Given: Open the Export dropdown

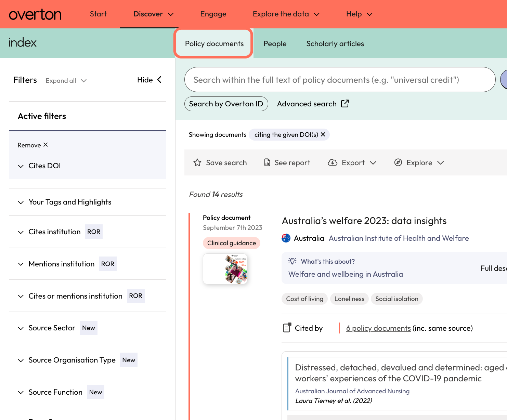Looking at the screenshot, I should tap(352, 162).
